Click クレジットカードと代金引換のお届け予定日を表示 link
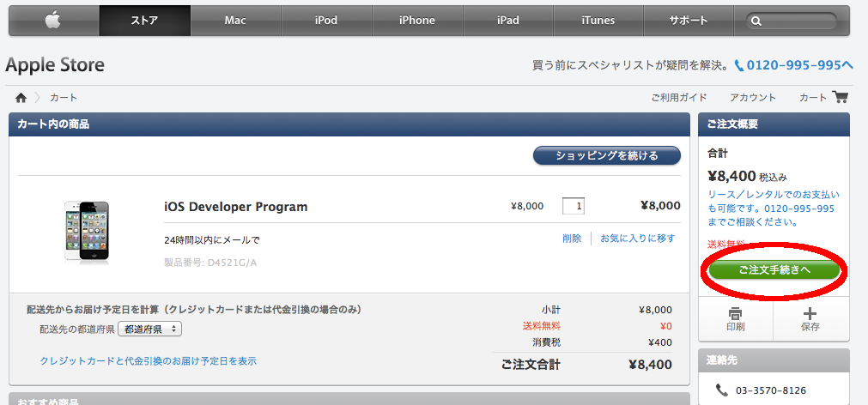The image size is (868, 405). point(149,360)
